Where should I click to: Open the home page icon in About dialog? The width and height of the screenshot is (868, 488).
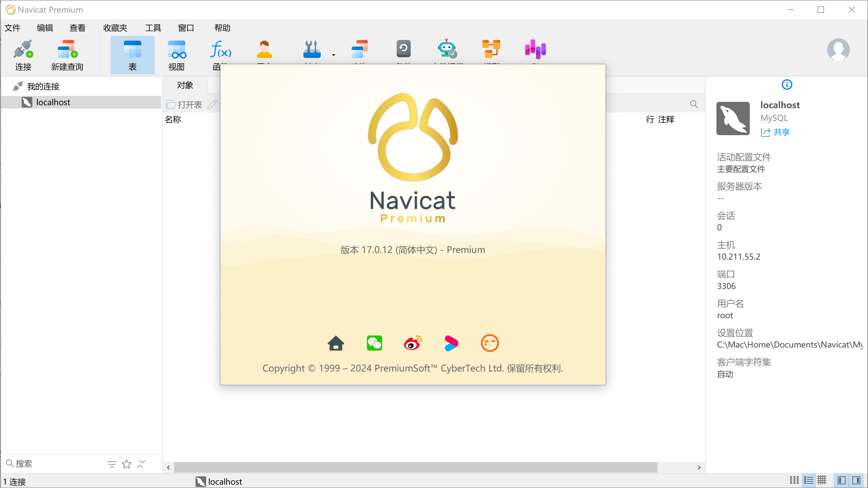(336, 343)
